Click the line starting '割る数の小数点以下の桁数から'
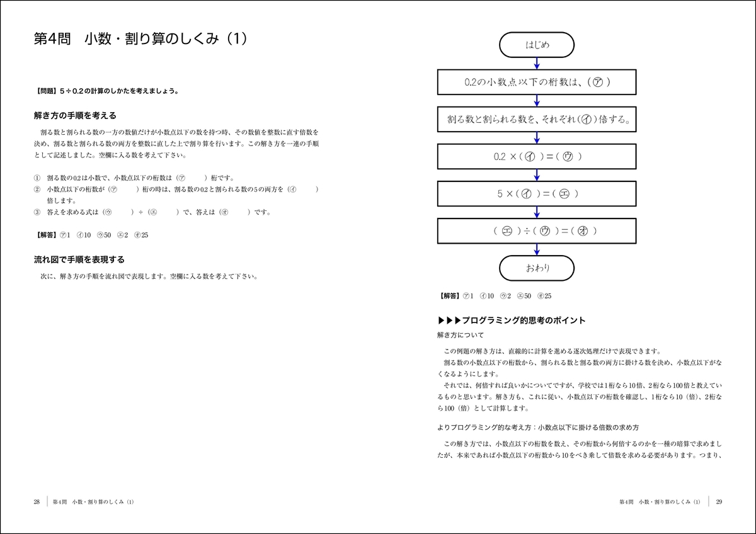Viewport: 756px width, 534px height. pos(583,363)
